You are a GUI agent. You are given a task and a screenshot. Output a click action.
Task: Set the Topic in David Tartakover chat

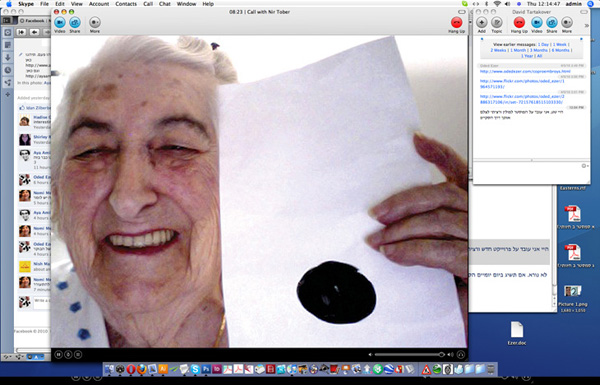tap(497, 23)
